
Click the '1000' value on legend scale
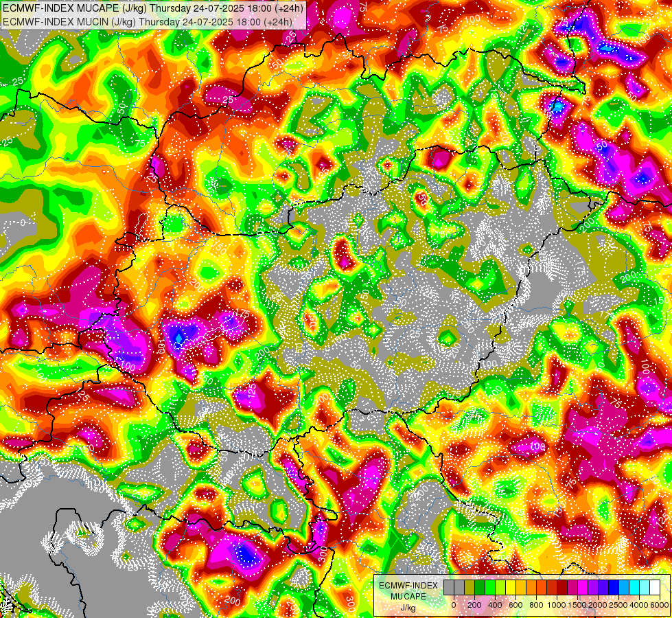click(557, 605)
